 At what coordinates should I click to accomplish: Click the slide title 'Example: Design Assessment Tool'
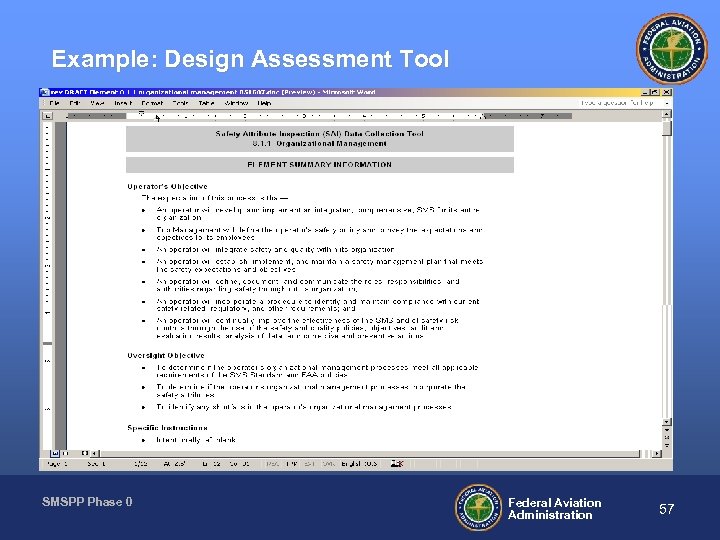[x=250, y=59]
